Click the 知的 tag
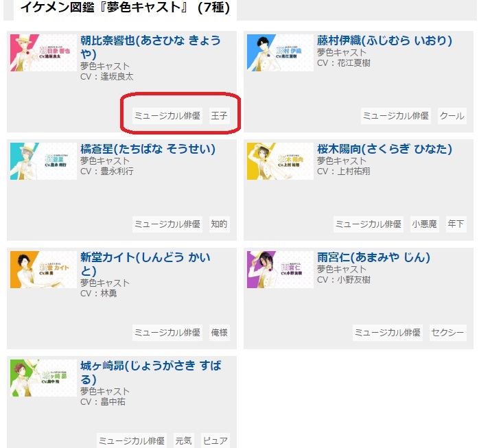Image resolution: width=479 pixels, height=448 pixels. 220,224
